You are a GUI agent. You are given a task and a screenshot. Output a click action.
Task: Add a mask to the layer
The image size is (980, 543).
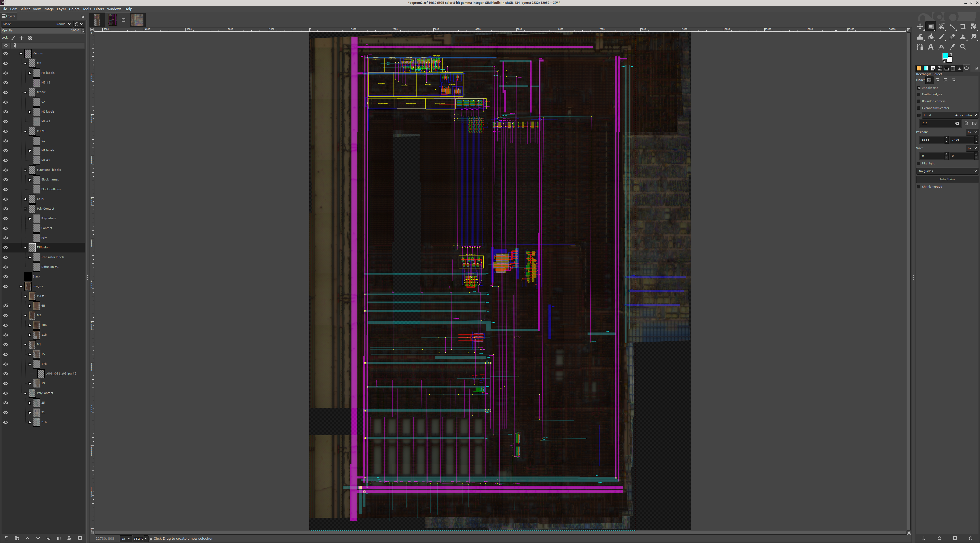coord(69,538)
